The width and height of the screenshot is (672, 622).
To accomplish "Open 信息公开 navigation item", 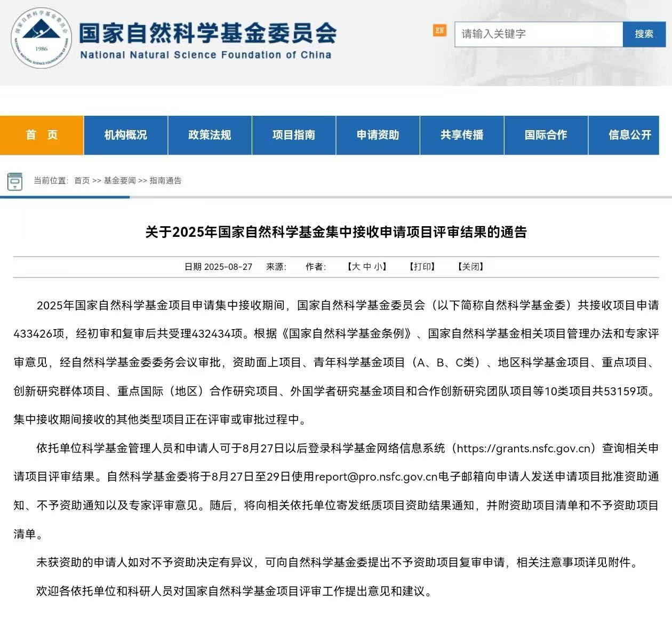I will click(630, 135).
